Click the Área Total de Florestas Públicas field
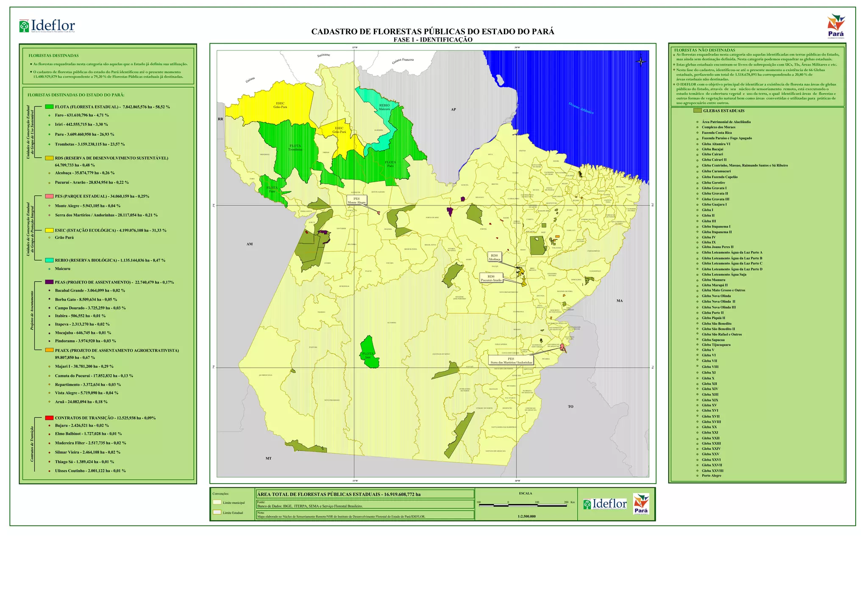 [364, 494]
